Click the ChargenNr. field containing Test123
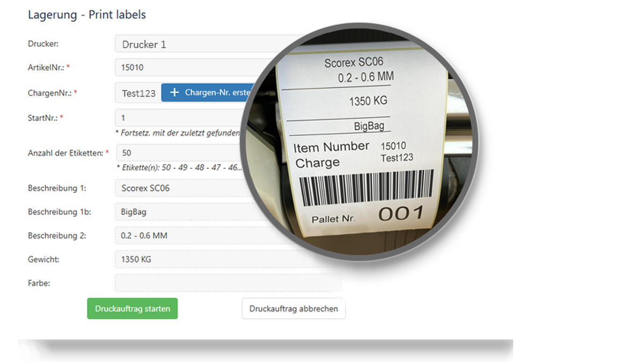This screenshot has width=644, height=362. [x=138, y=93]
